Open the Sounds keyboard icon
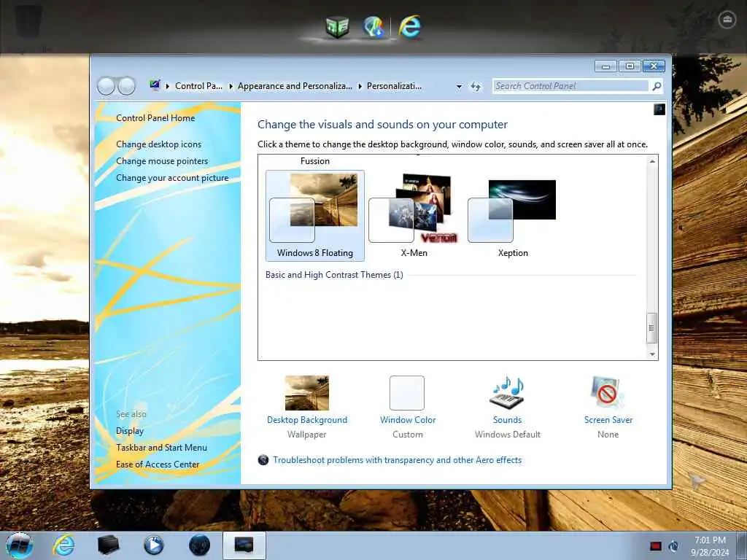Image resolution: width=747 pixels, height=560 pixels. 508,393
